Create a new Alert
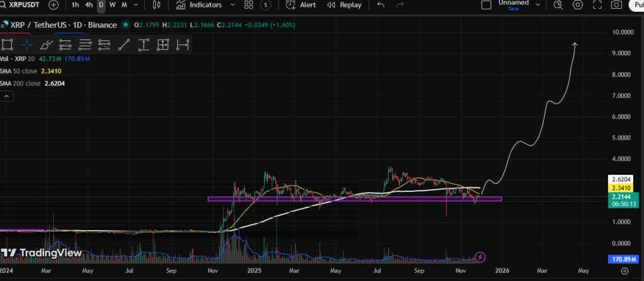 point(301,5)
